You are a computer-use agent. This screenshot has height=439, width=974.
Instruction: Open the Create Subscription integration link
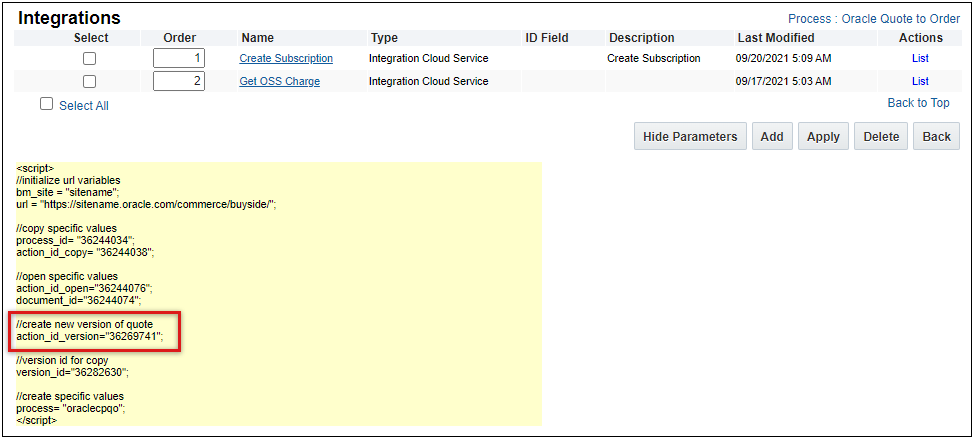pyautogui.click(x=286, y=59)
